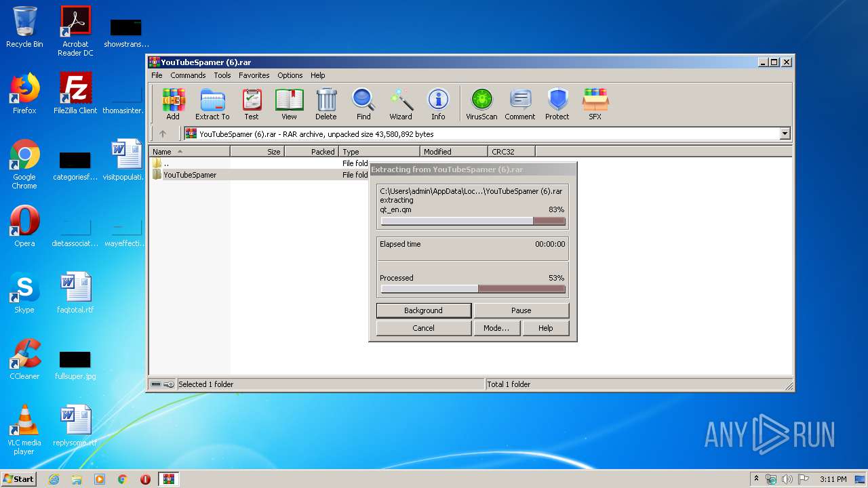Viewport: 868px width, 488px height.
Task: Click the Windows Start button
Action: point(19,479)
